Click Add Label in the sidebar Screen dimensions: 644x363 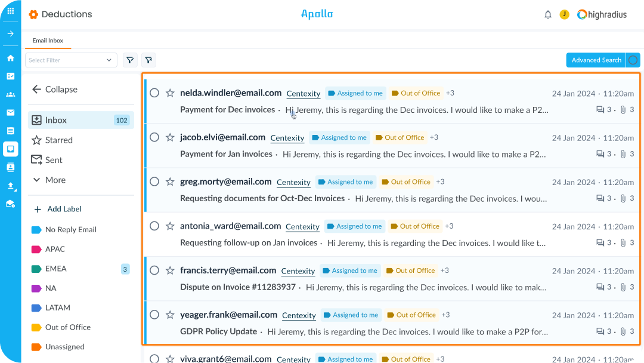[57, 208]
